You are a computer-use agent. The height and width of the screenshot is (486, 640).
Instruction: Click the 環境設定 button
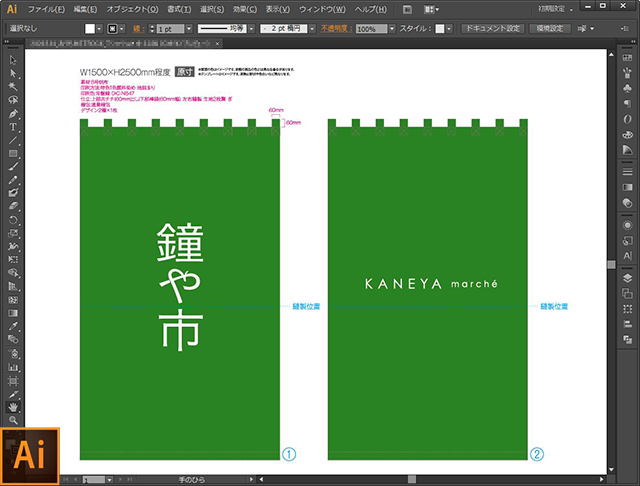tap(549, 29)
